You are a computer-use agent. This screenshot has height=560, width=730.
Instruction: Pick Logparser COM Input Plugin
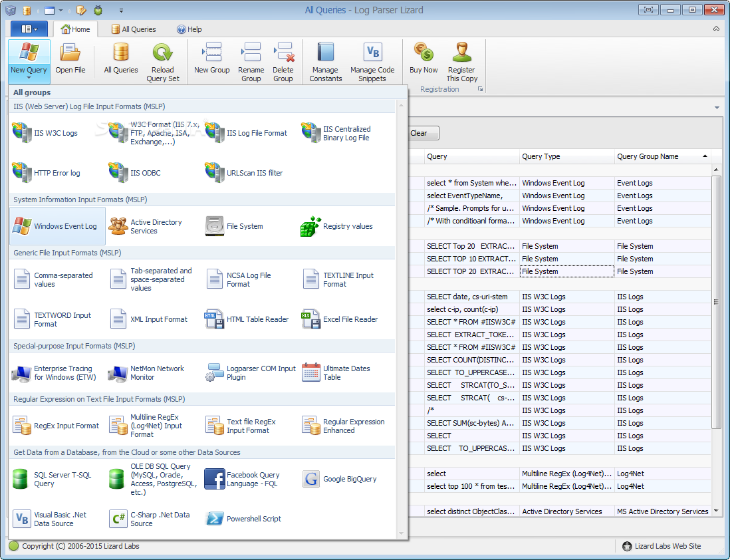[x=250, y=372]
